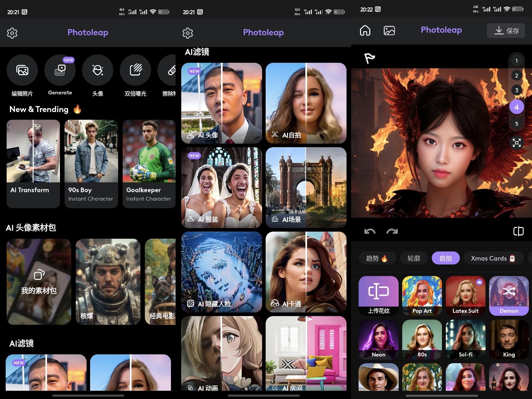Tap the 编辑照片 edit photo icon
The height and width of the screenshot is (399, 532).
pyautogui.click(x=22, y=70)
